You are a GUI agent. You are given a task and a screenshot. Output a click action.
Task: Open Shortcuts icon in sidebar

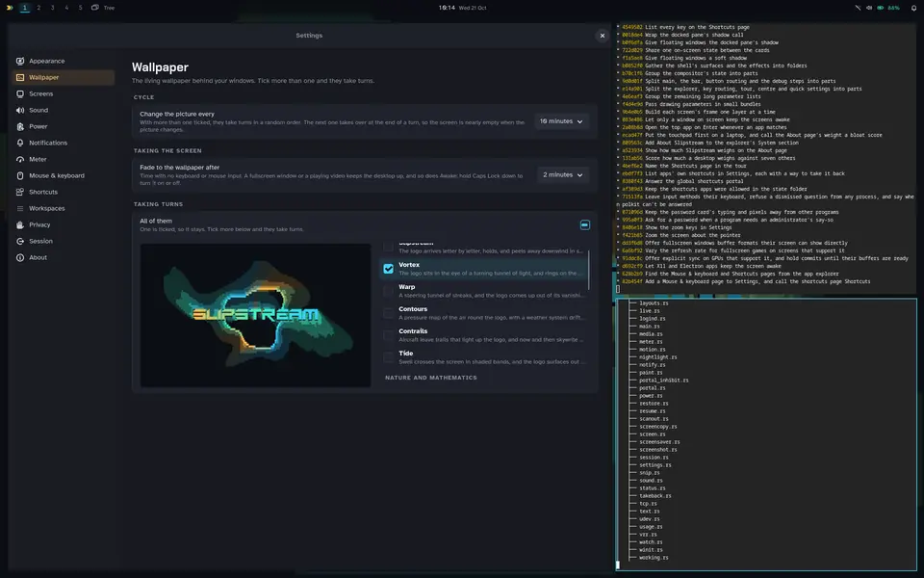20,192
